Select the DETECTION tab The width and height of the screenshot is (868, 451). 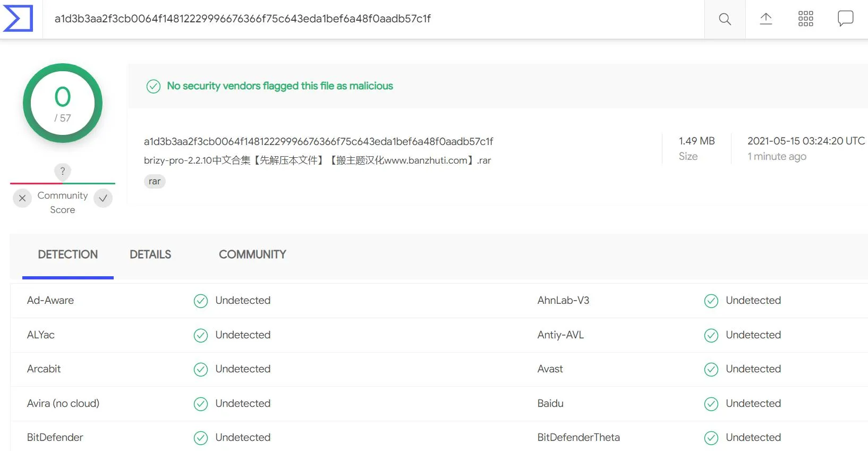[x=68, y=254]
